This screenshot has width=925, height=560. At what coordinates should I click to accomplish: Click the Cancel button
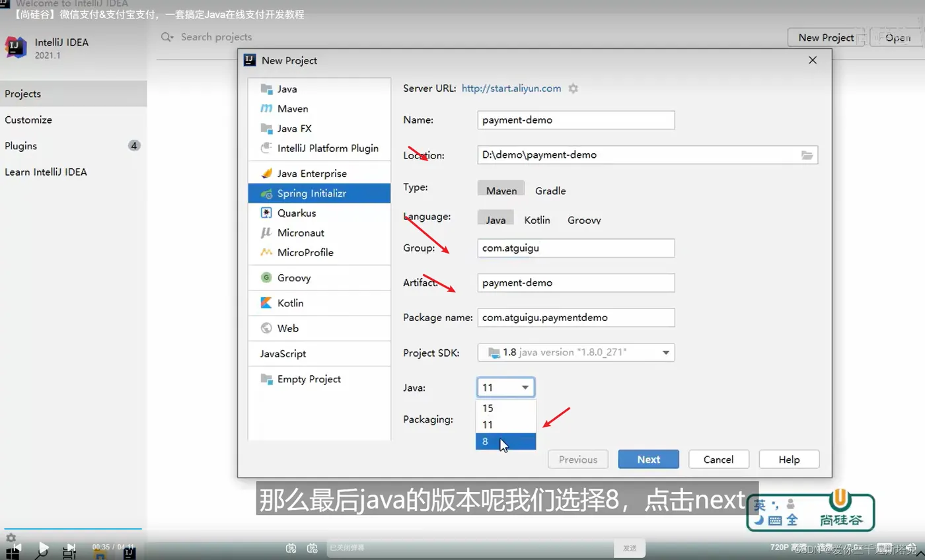pyautogui.click(x=719, y=460)
